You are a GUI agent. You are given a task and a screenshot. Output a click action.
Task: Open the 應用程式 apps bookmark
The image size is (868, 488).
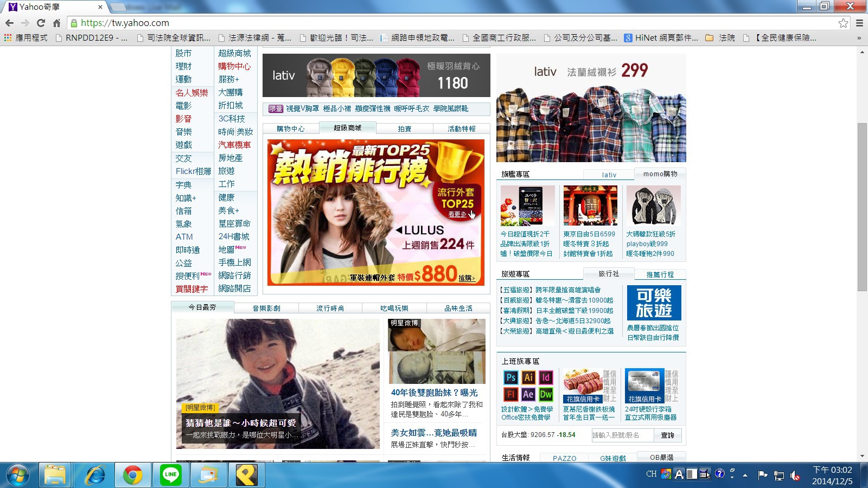click(x=25, y=38)
